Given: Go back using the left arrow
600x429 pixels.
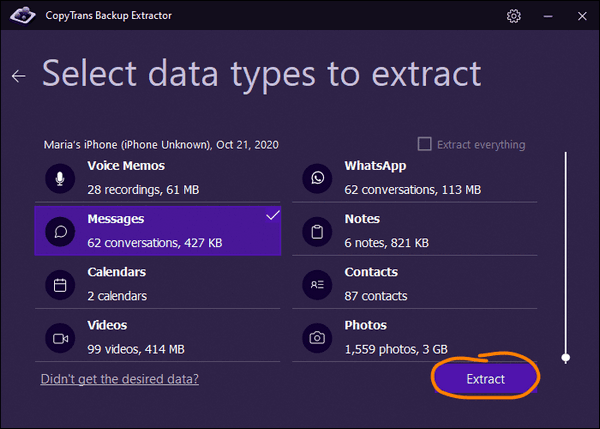Looking at the screenshot, I should click(18, 76).
